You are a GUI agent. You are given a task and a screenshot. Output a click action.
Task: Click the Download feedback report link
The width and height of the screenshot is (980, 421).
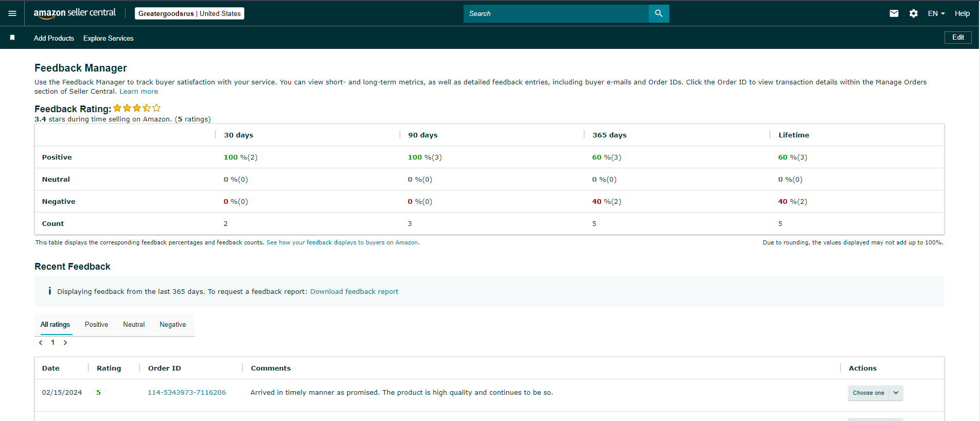(354, 291)
